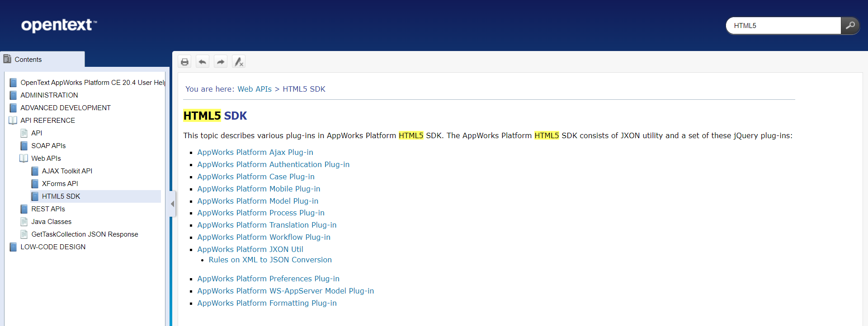This screenshot has width=868, height=326.
Task: Collapse API REFERENCE via open book icon
Action: [13, 121]
